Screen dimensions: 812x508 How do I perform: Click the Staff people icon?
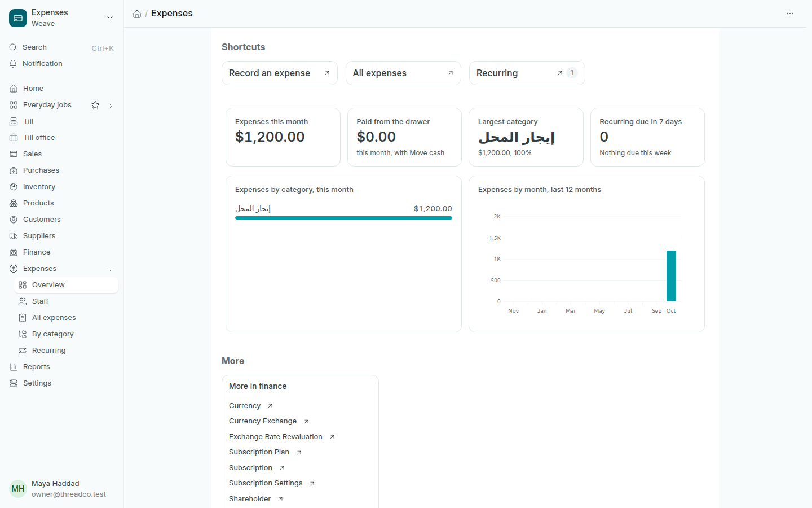point(23,301)
